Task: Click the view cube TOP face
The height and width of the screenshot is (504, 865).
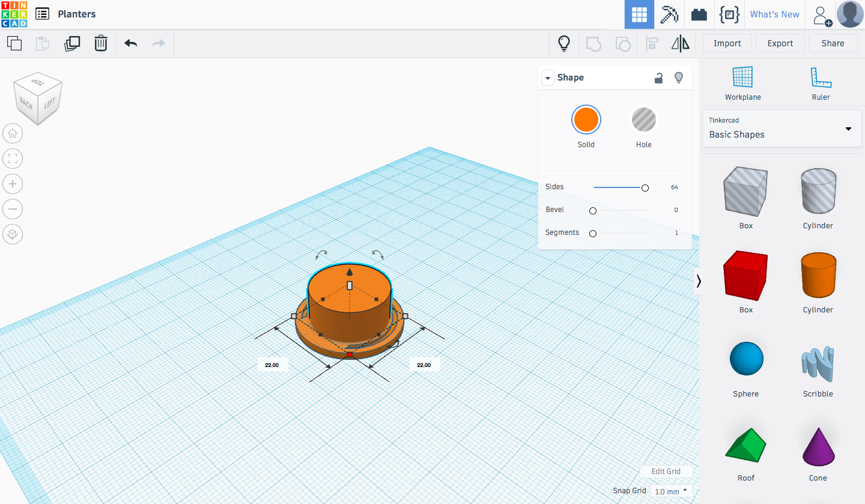Action: click(38, 82)
